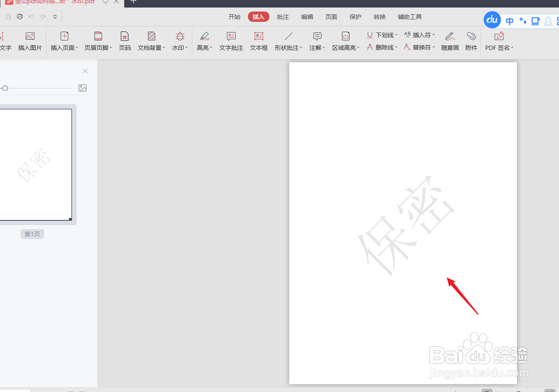The width and height of the screenshot is (559, 392).
Task: Click the 第1页 page label
Action: coord(32,234)
